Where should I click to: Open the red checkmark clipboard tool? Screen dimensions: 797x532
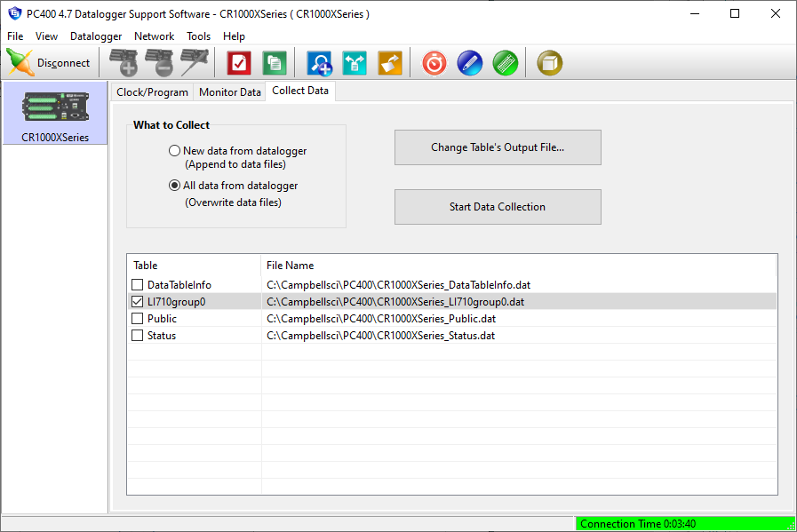239,63
